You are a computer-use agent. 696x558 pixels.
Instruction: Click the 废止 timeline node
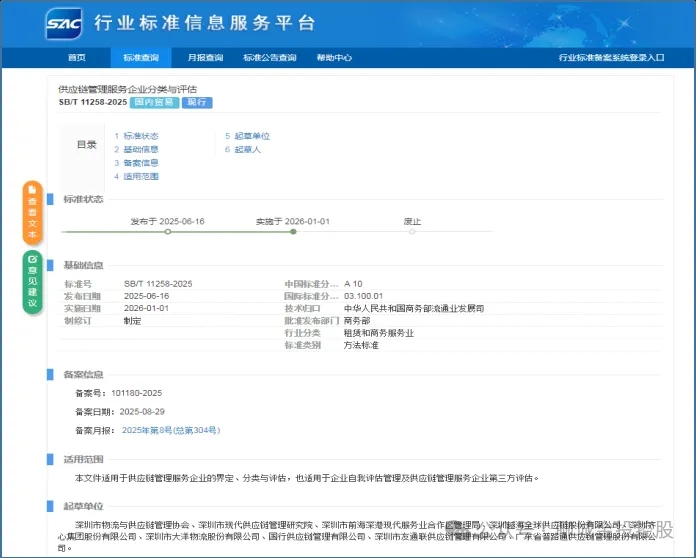coord(412,231)
